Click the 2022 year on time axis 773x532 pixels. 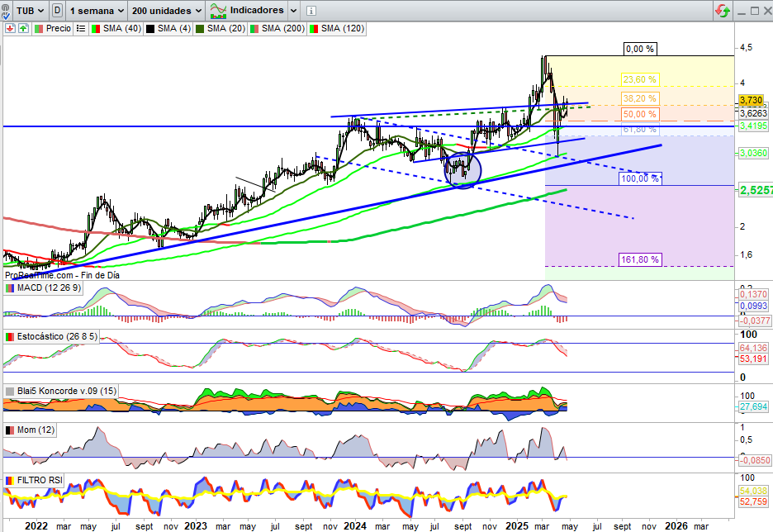point(36,525)
